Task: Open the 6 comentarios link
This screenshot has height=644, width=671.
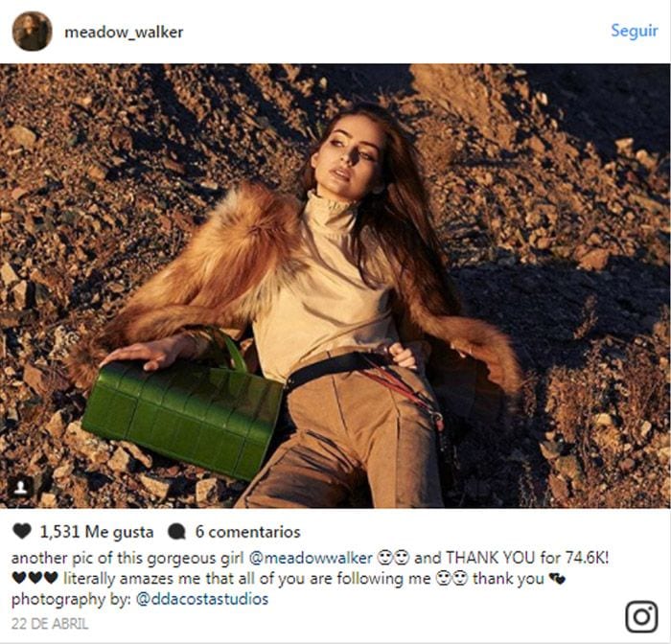Action: tap(247, 532)
